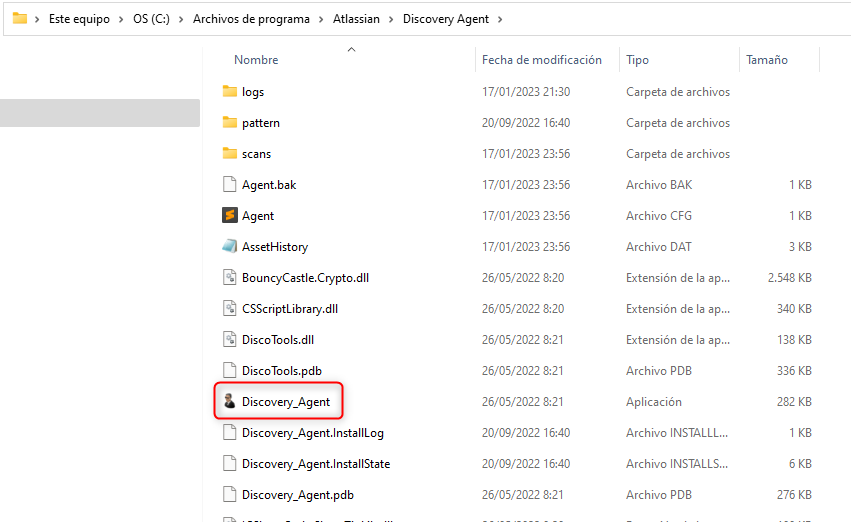Click the pattern folder icon
Viewport: 851px width, 522px height.
click(x=230, y=122)
